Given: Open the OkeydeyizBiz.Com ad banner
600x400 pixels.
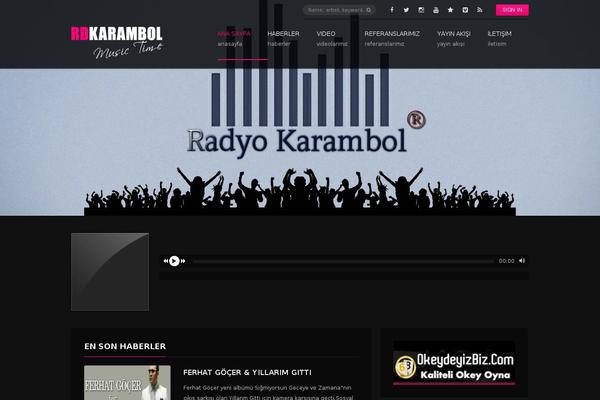Looking at the screenshot, I should 454,363.
